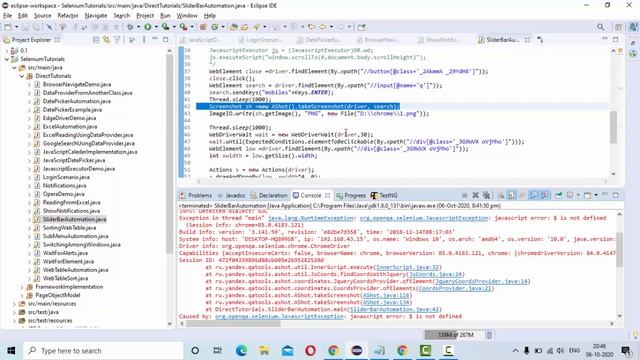Click Remove Launch X icon in Console
This screenshot has height=360, width=640.
pyautogui.click(x=476, y=195)
